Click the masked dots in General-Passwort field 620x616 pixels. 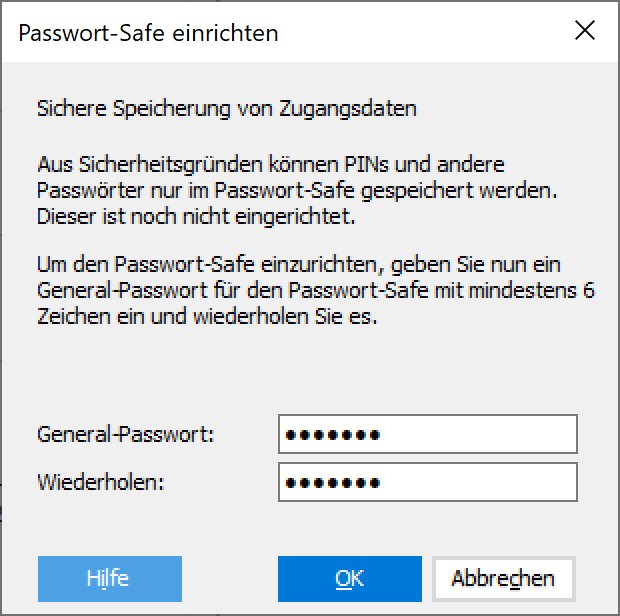[332, 435]
